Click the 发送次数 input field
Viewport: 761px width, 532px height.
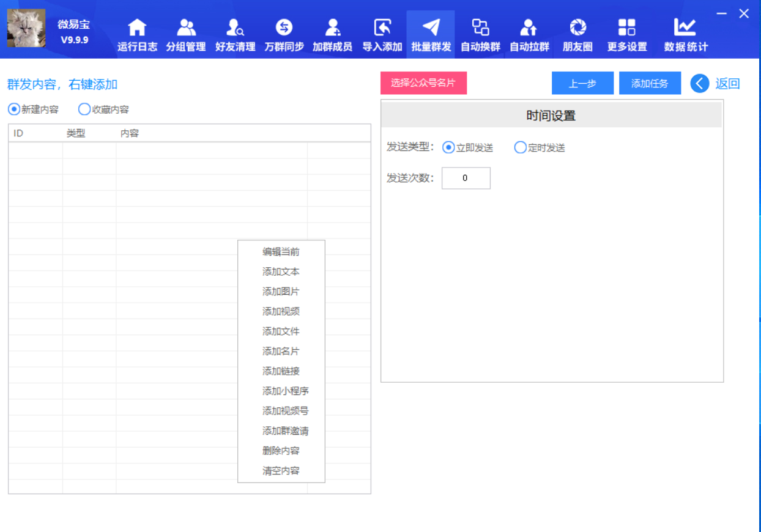pos(466,178)
